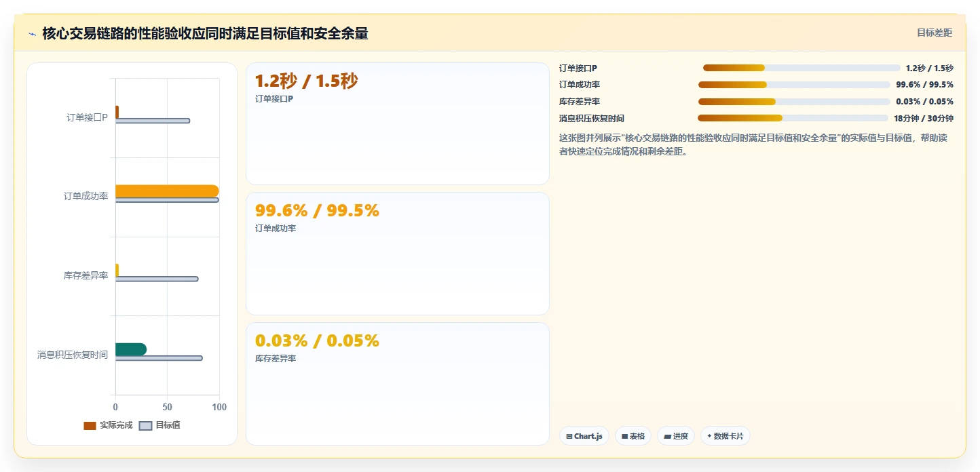The image size is (980, 472).
Task: Click the 进度 tag
Action: 676,436
